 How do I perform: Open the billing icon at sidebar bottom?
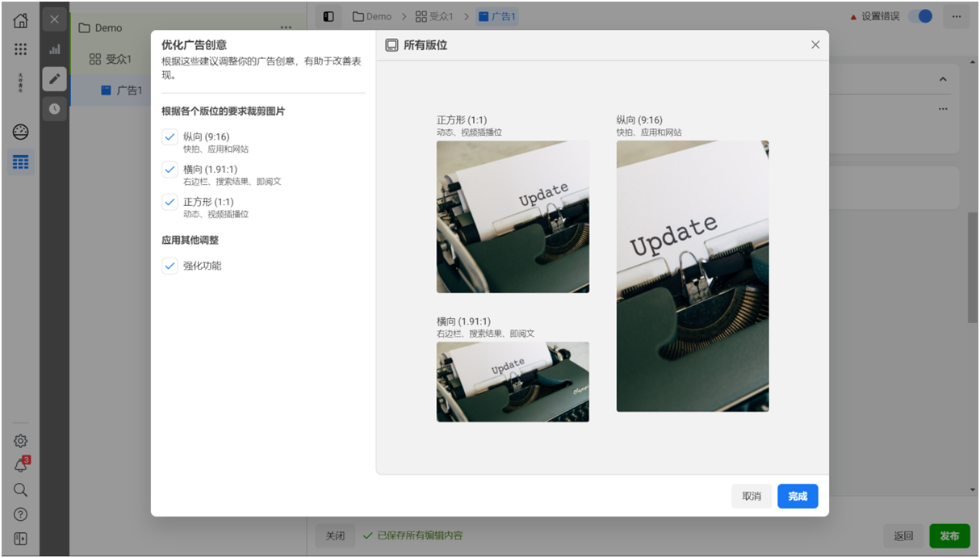(x=20, y=538)
